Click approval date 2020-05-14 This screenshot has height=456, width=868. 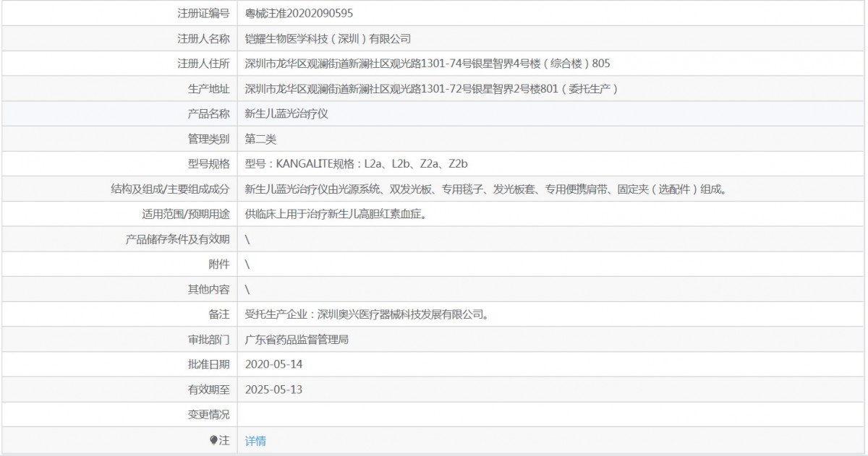pos(273,365)
